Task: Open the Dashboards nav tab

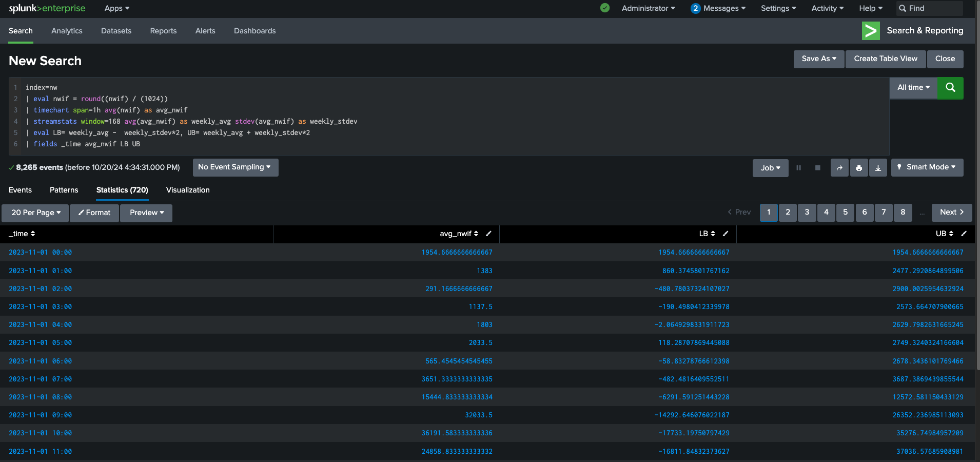Action: [x=254, y=31]
